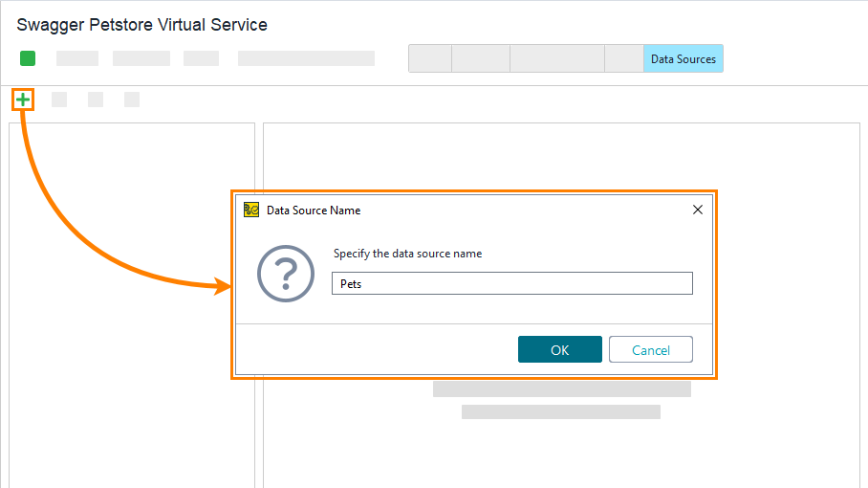Click the green plus add data source icon

[23, 100]
